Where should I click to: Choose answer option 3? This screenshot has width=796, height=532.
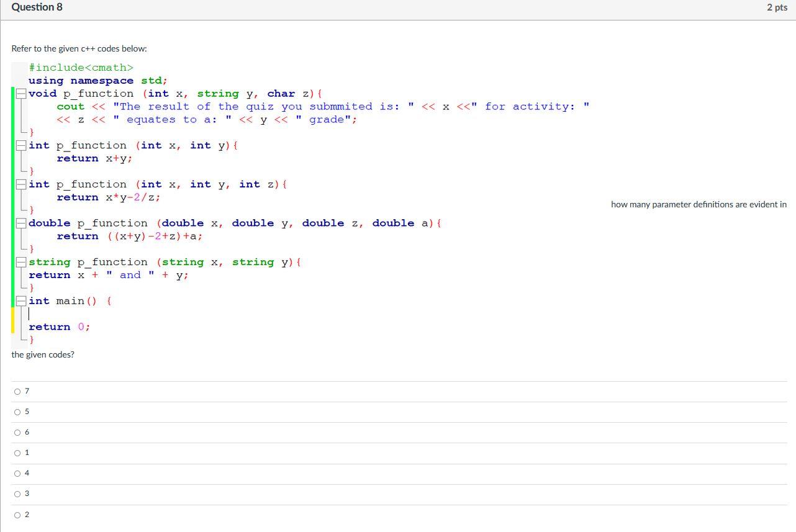tap(17, 494)
